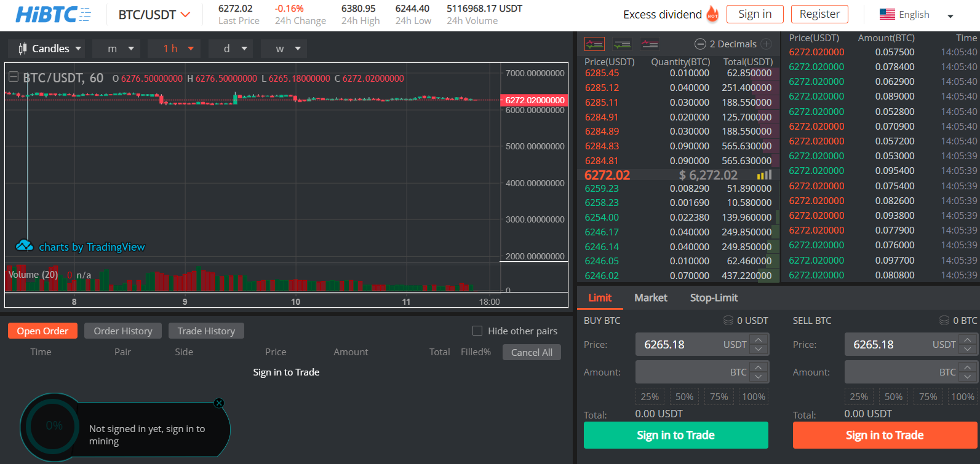The width and height of the screenshot is (980, 464).
Task: Set buy amount to 100%
Action: tap(754, 396)
